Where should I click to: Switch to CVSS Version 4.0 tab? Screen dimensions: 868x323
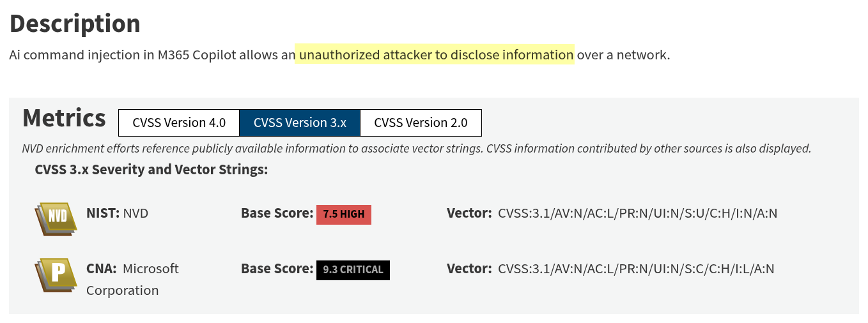coord(179,123)
